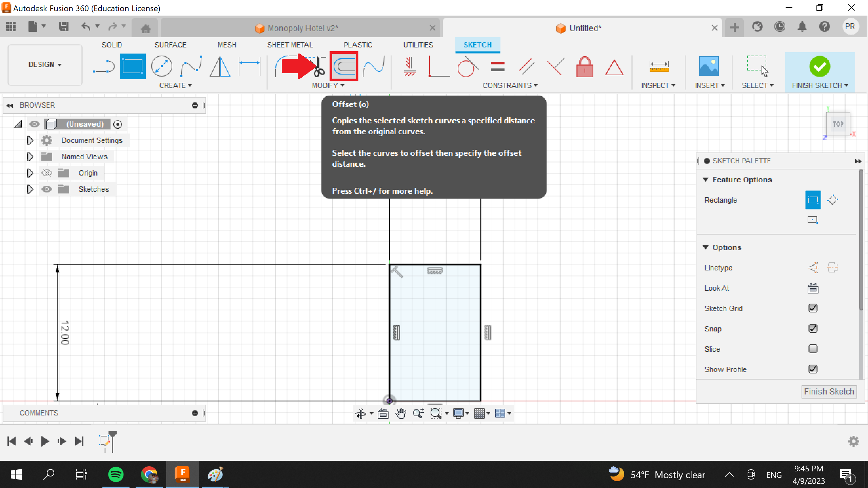
Task: Open the Constraints dropdown menu
Action: [511, 85]
